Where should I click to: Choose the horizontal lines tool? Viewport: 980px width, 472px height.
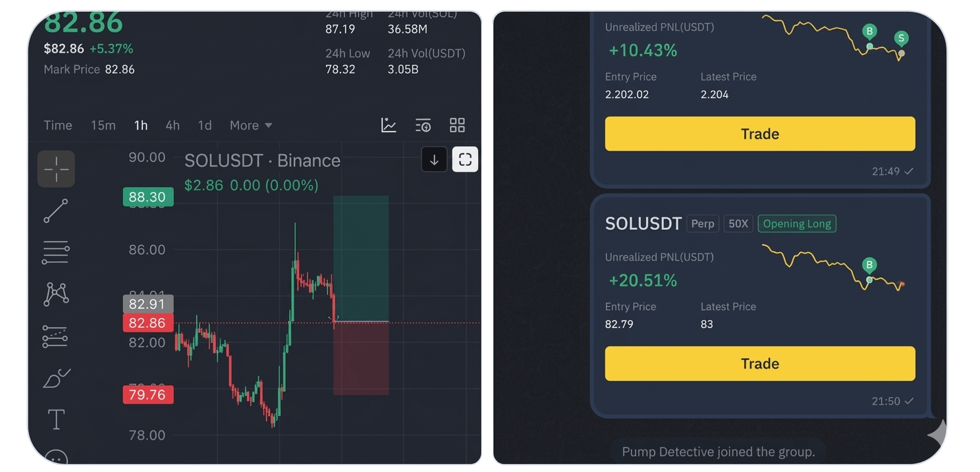56,252
